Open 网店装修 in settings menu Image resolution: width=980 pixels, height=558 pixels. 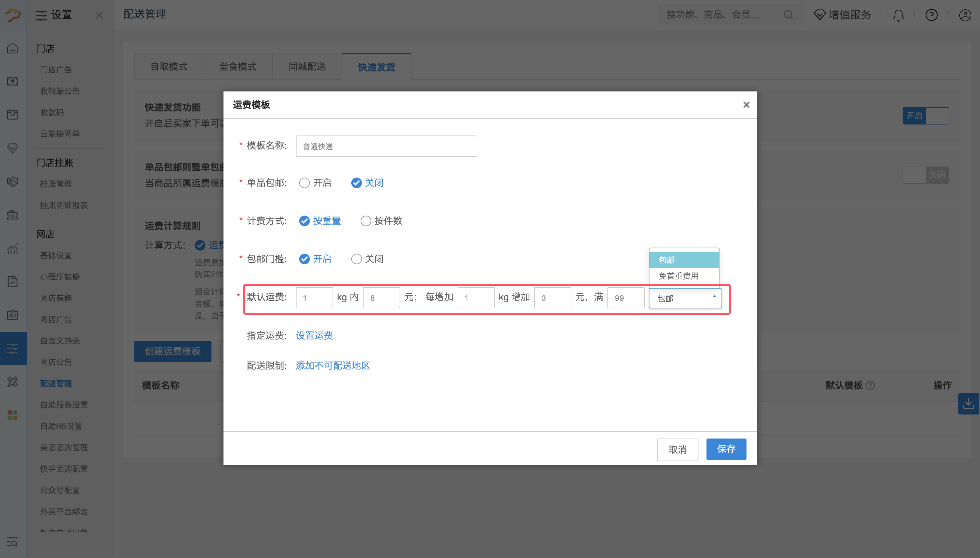(x=56, y=298)
